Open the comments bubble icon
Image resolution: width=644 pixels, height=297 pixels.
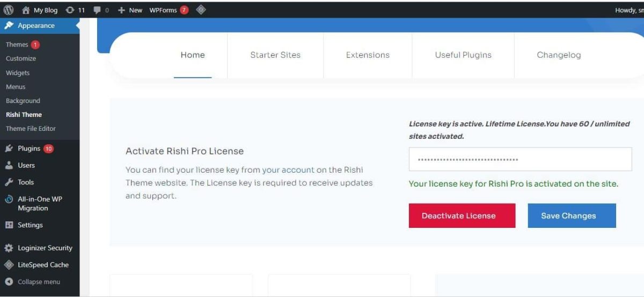pos(97,10)
